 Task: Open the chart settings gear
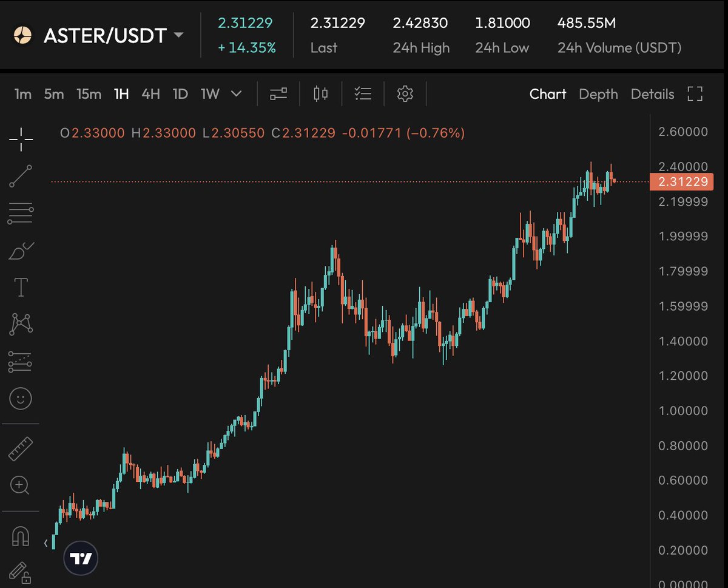404,94
